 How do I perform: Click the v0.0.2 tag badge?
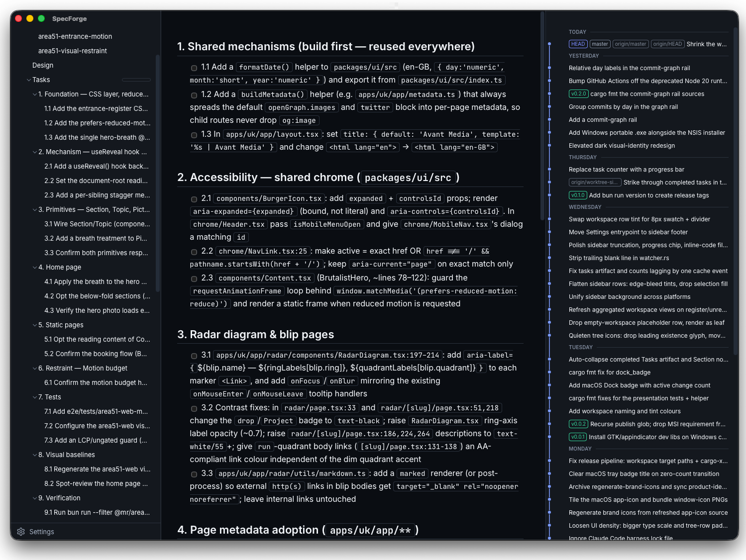click(x=579, y=424)
